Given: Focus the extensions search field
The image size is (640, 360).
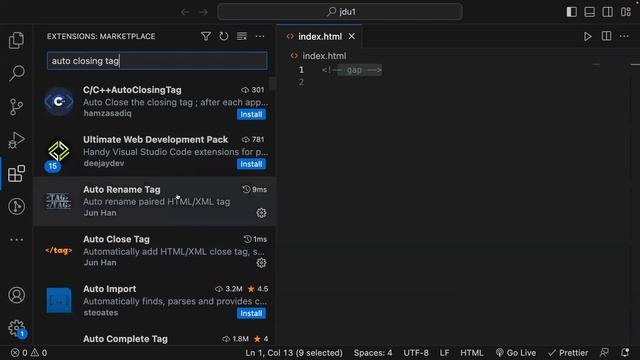Looking at the screenshot, I should pos(157,61).
